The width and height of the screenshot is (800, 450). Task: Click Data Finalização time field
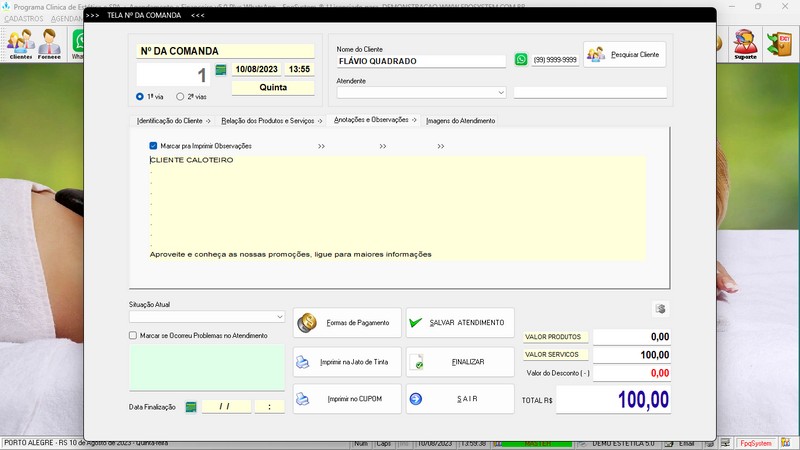[269, 407]
